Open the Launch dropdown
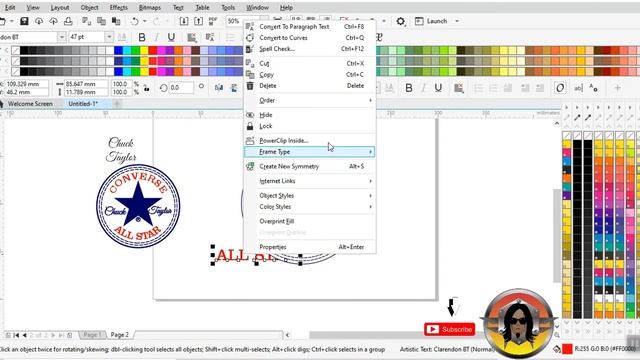The height and width of the screenshot is (360, 640). point(457,21)
